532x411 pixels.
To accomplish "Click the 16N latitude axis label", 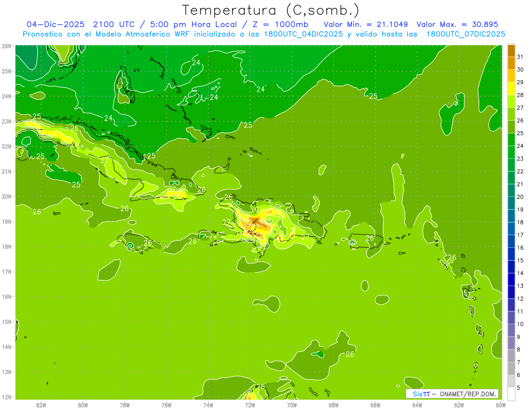I will pos(7,297).
